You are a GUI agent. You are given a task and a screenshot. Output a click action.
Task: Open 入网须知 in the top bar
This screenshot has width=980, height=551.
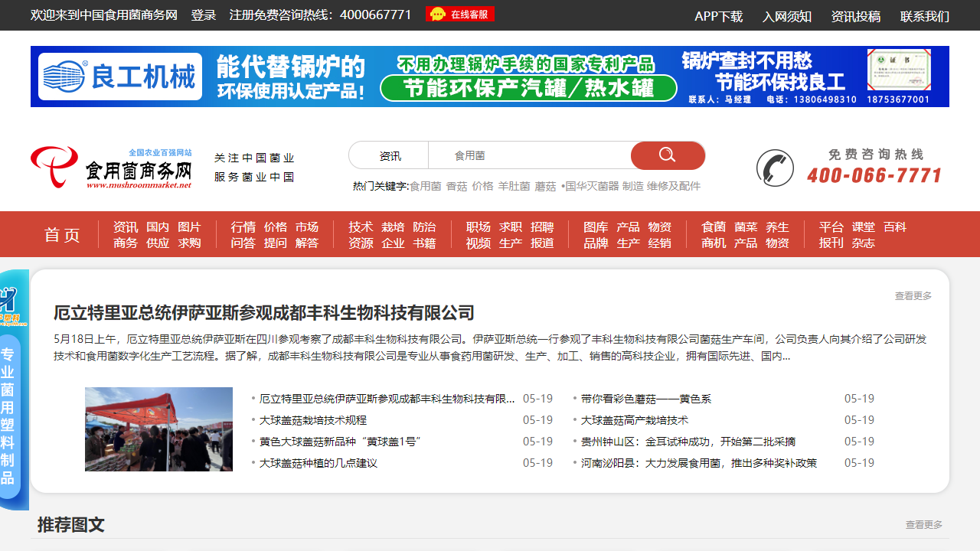click(787, 16)
